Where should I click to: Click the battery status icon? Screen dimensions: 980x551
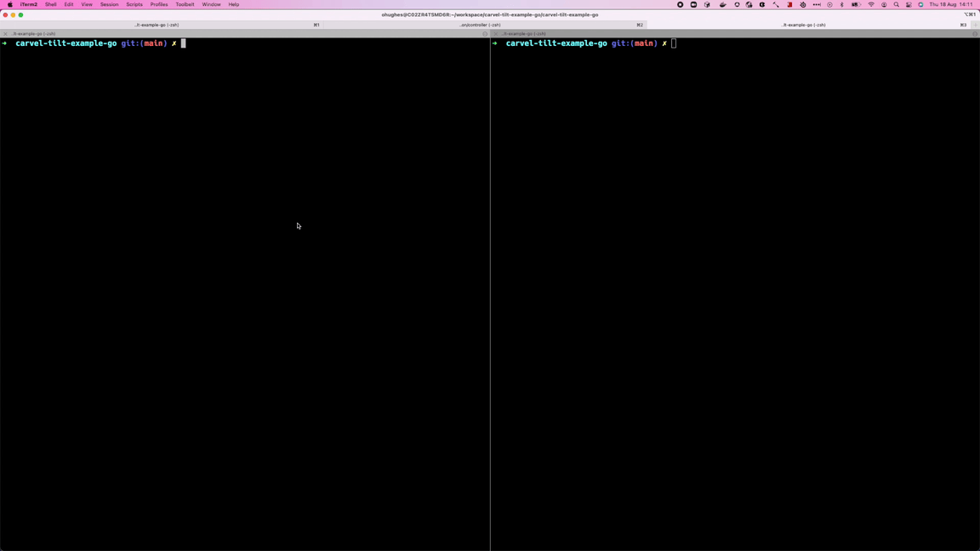[x=856, y=4]
